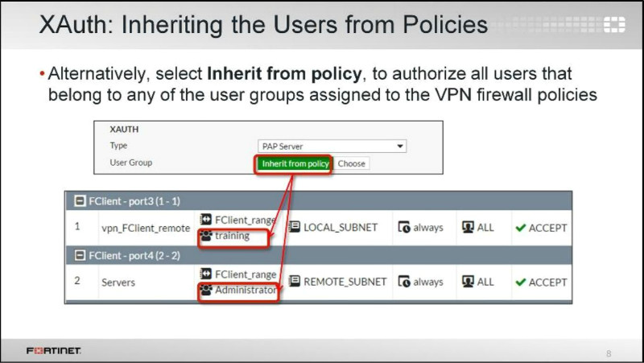The width and height of the screenshot is (644, 363).
Task: Click the Type field label
Action: [118, 146]
